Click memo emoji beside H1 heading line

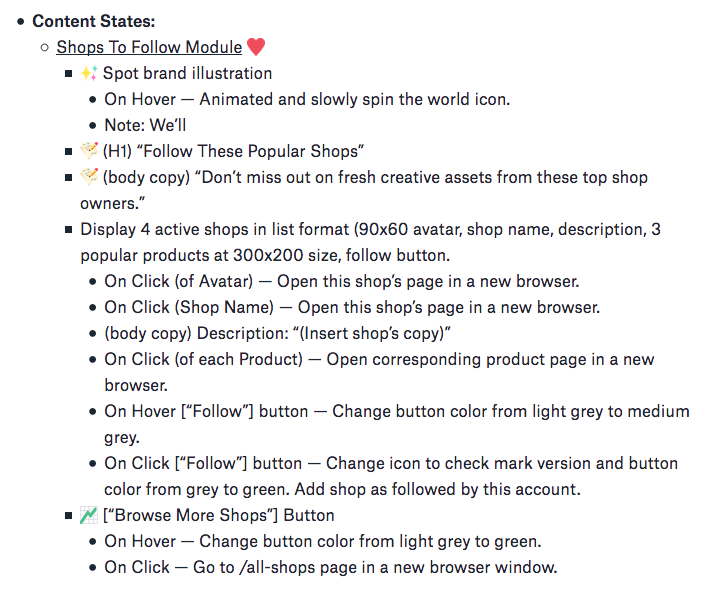89,151
